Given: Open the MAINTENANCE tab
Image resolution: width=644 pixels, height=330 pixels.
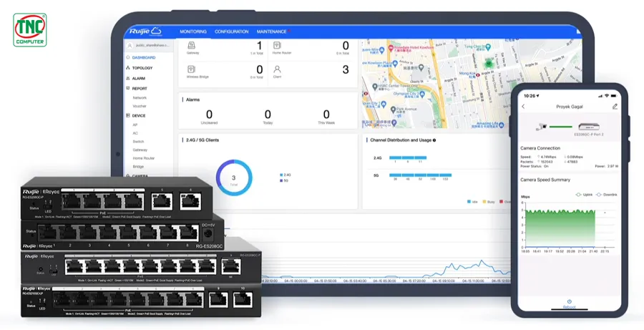Looking at the screenshot, I should [271, 31].
